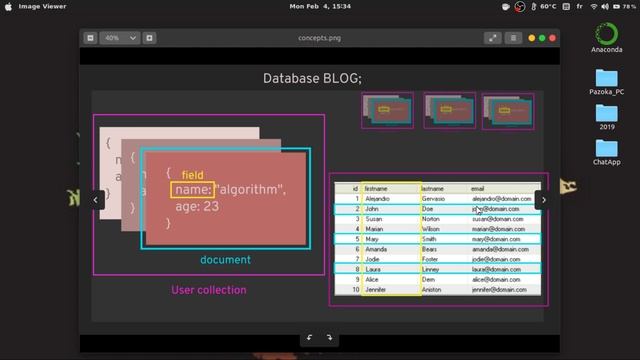Open the ChatApp desktop folder
The width and height of the screenshot is (640, 360).
[607, 152]
